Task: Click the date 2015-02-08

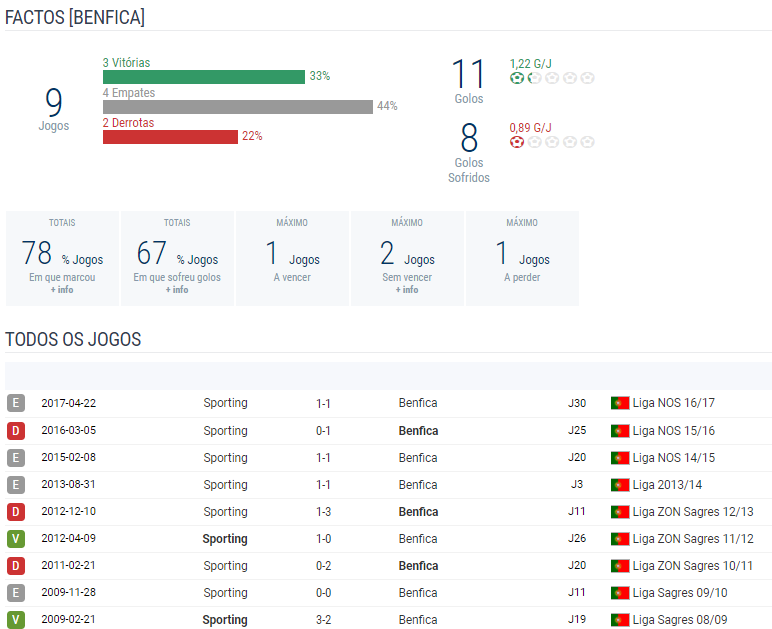Action: pos(68,457)
